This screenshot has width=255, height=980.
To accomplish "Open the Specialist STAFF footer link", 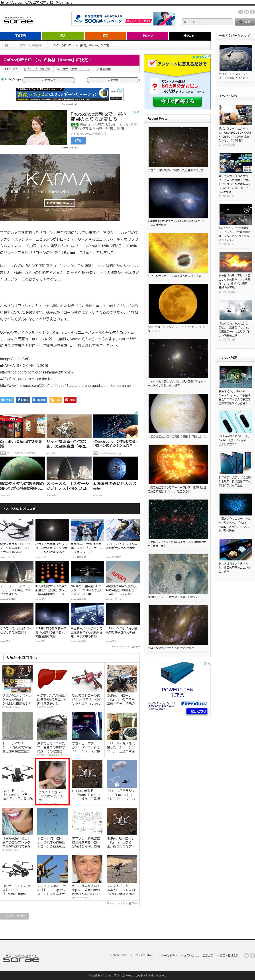I will [144, 955].
